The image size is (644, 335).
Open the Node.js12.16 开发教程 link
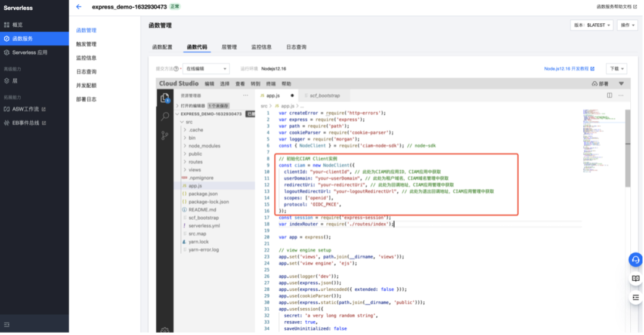click(569, 69)
